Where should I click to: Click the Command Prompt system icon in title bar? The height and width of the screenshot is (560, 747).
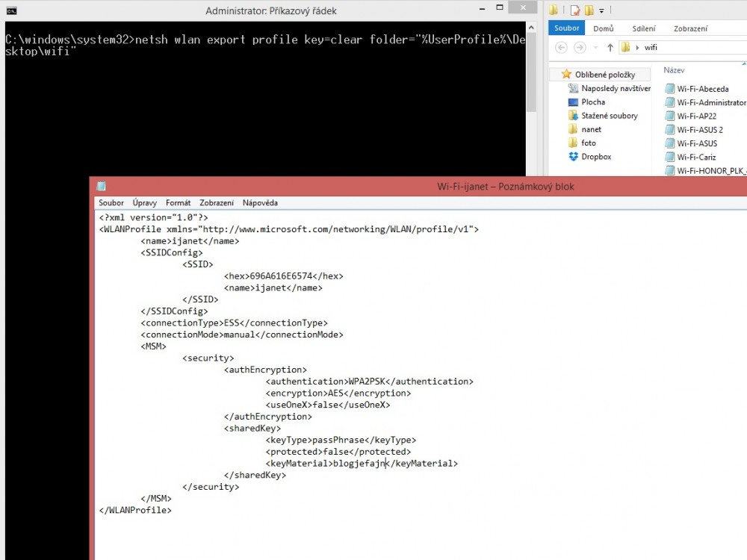tap(12, 10)
